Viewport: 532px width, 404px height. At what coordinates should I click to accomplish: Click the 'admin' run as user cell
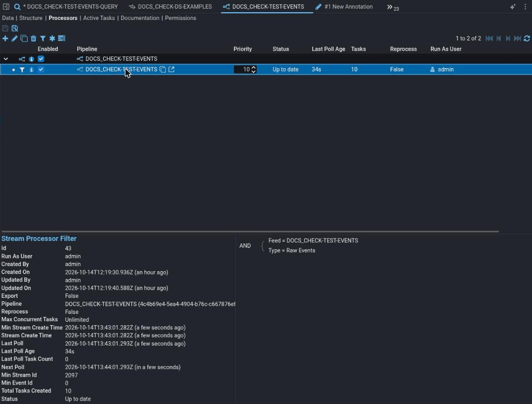(x=445, y=69)
